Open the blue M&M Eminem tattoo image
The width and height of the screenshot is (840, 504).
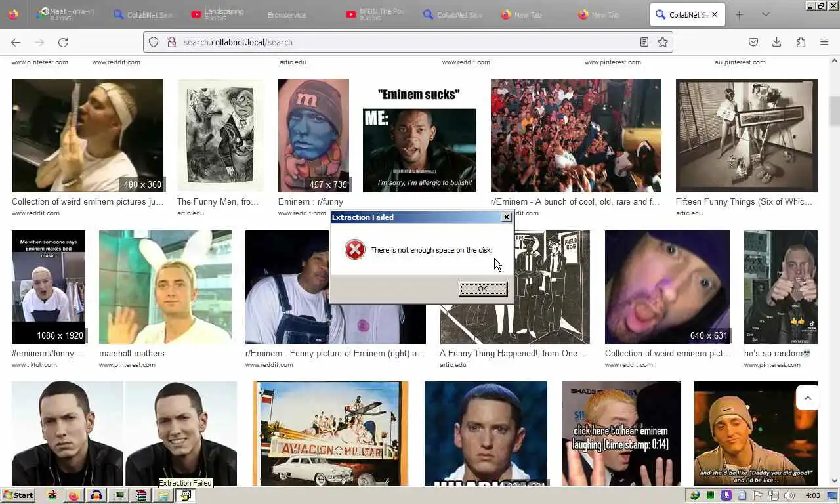(x=314, y=136)
